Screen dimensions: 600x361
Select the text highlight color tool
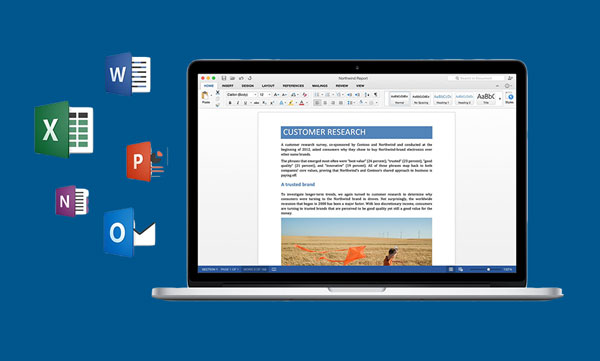click(291, 103)
